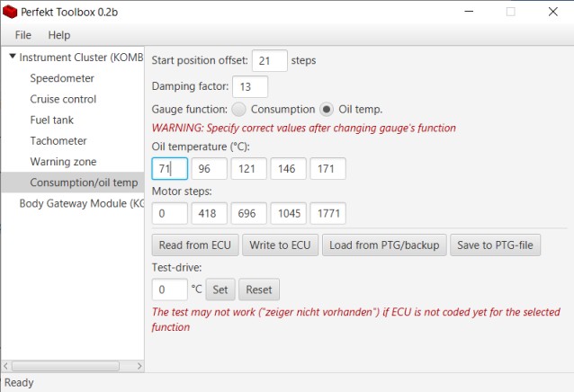The width and height of the screenshot is (574, 392).
Task: Click the Perfekt Toolbox app icon
Action: pyautogui.click(x=11, y=12)
